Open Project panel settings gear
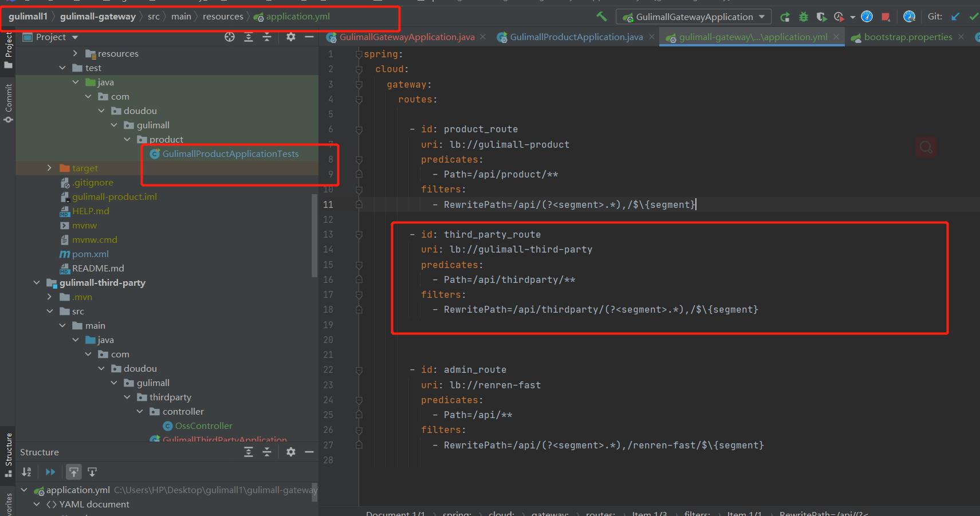Image resolution: width=980 pixels, height=516 pixels. point(291,37)
